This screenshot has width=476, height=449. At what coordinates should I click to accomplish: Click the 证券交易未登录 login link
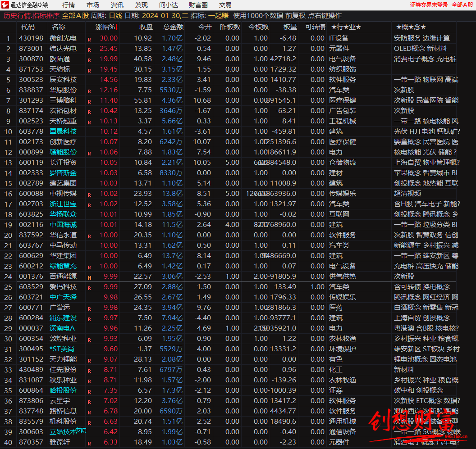pos(429,5)
